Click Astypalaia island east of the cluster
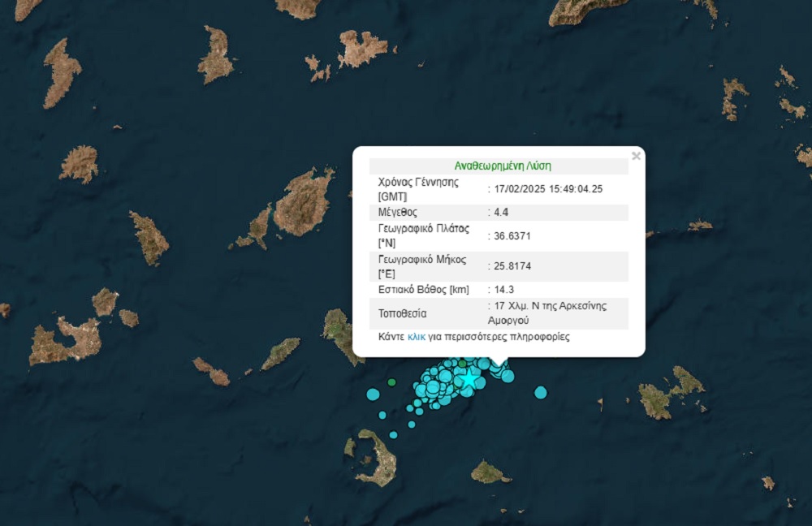 pyautogui.click(x=670, y=394)
